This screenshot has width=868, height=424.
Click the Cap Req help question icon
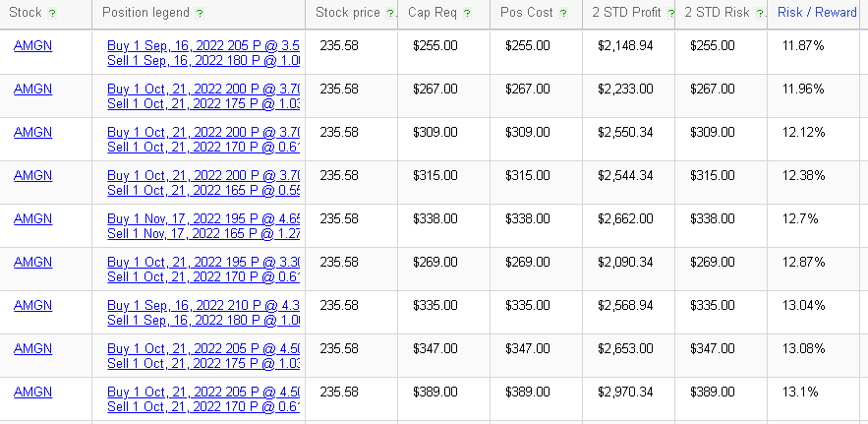467,14
